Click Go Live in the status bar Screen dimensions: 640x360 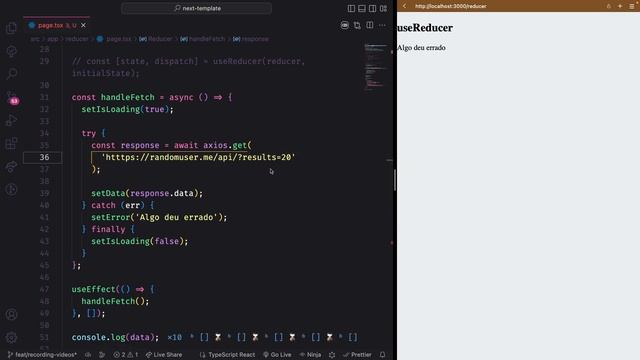(278, 355)
